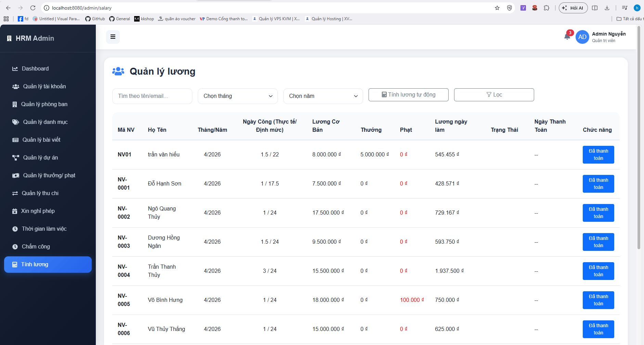Click Đã thanh toán for Vũ Thủy Thắng
644x345 pixels.
[598, 329]
